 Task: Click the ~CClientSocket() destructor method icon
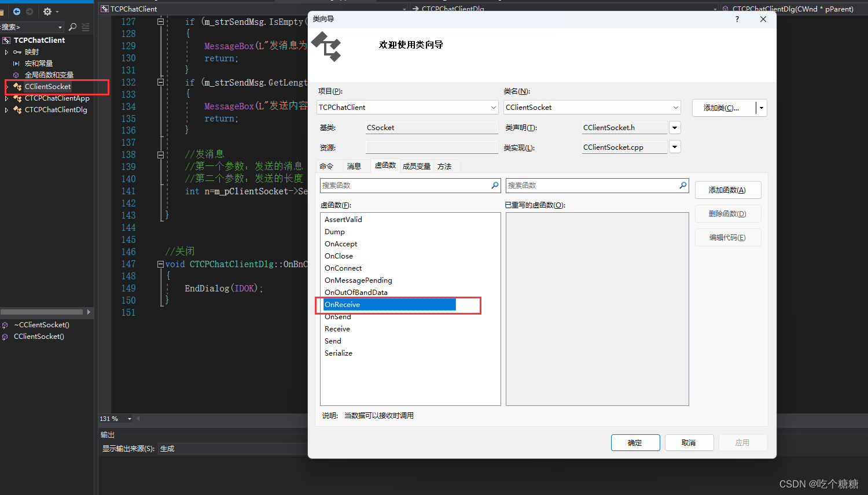coord(5,325)
